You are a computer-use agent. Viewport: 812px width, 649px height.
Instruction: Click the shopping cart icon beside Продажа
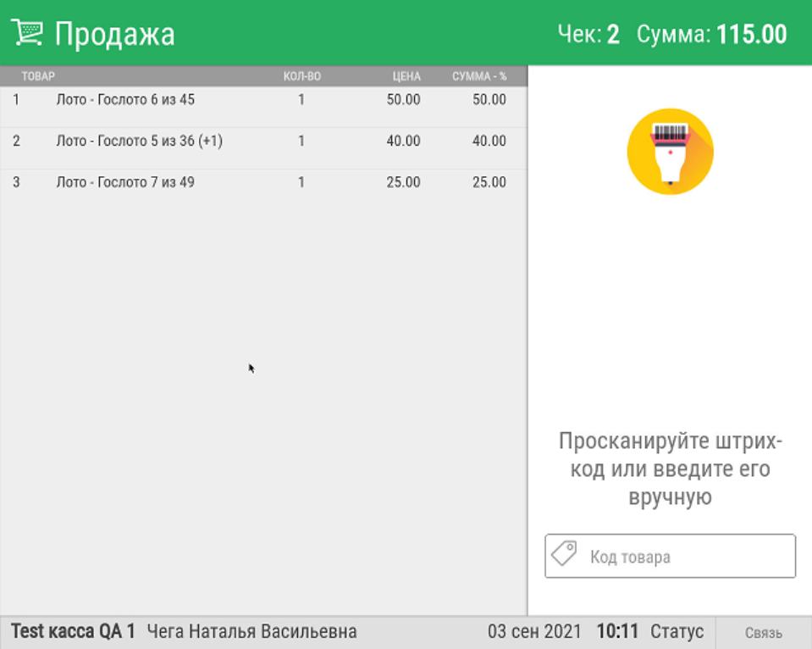click(27, 33)
